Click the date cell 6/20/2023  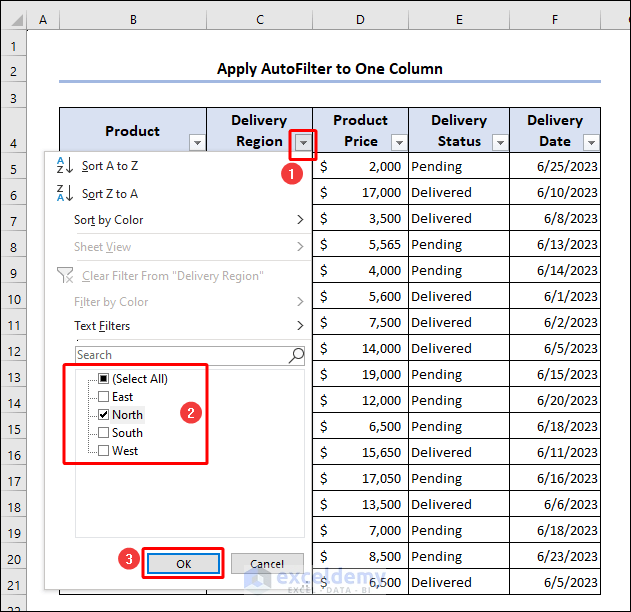point(555,400)
